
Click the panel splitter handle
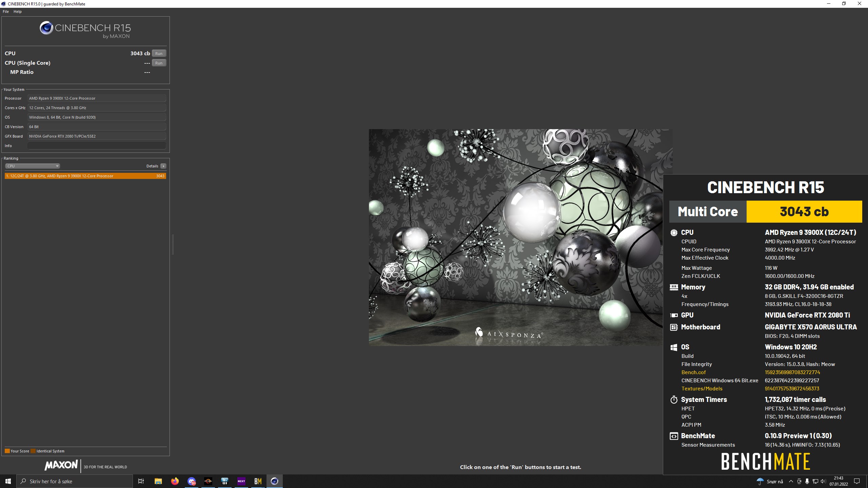coord(173,244)
